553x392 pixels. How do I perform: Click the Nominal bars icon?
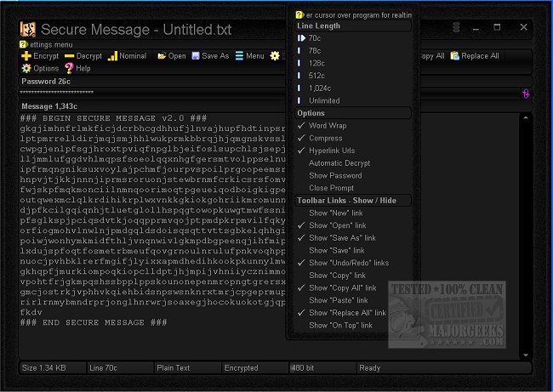(112, 56)
